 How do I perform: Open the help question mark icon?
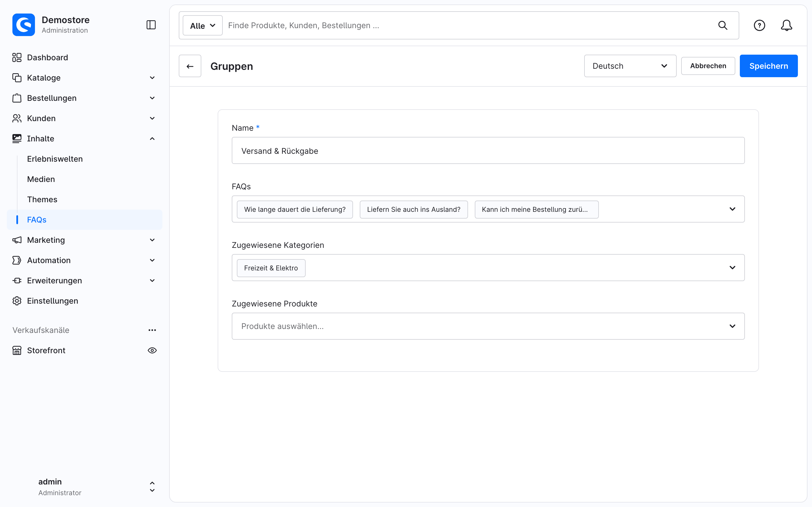(759, 25)
